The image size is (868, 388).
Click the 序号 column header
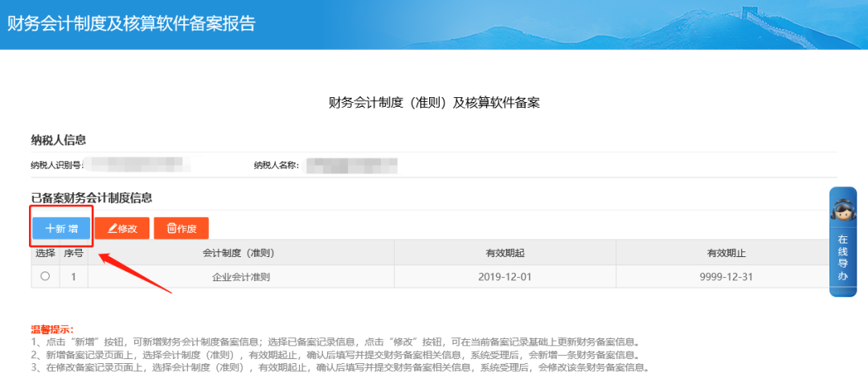tap(74, 253)
